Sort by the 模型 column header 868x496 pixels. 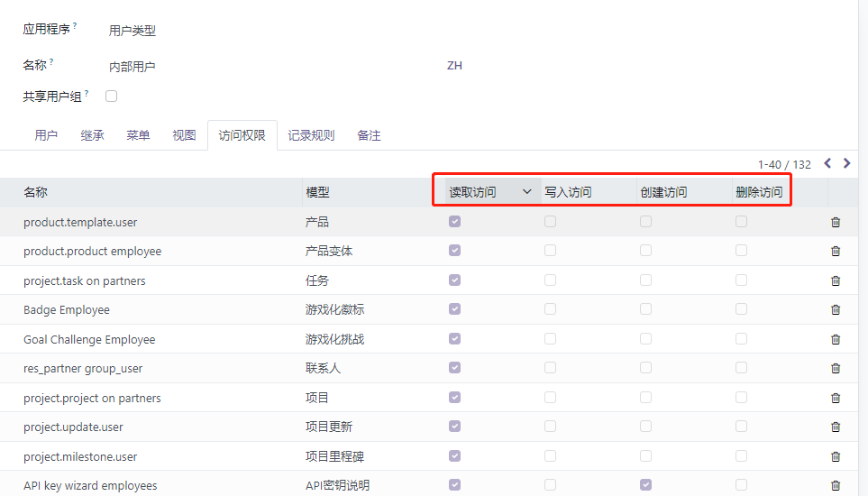(x=318, y=192)
